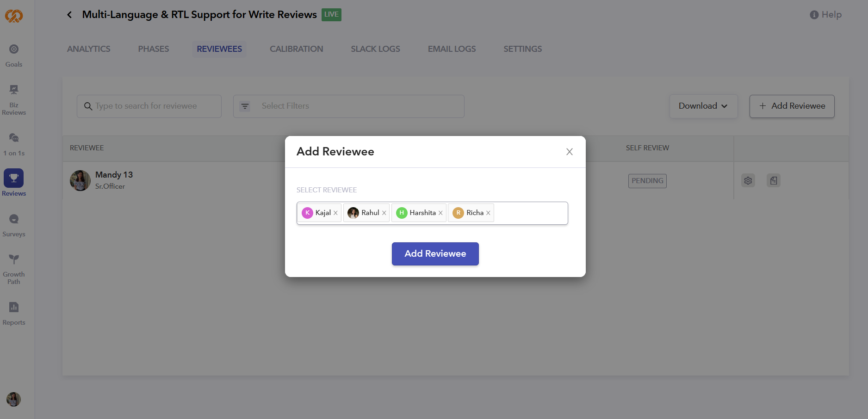868x419 pixels.
Task: Go back using the arrow beside title
Action: (69, 15)
